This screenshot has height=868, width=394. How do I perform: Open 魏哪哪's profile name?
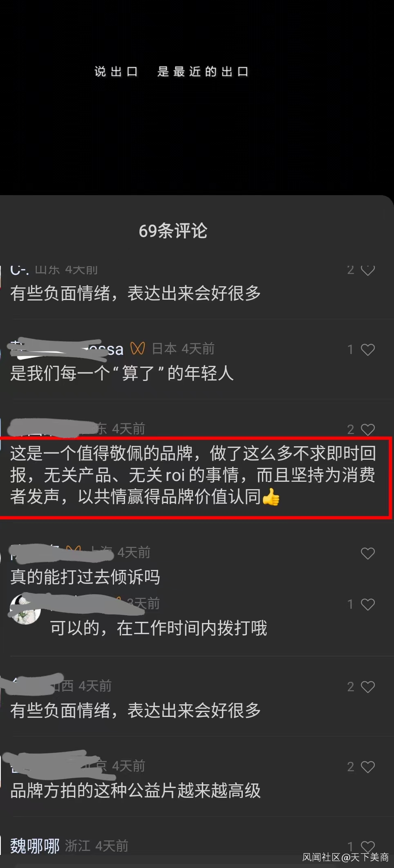(x=35, y=846)
